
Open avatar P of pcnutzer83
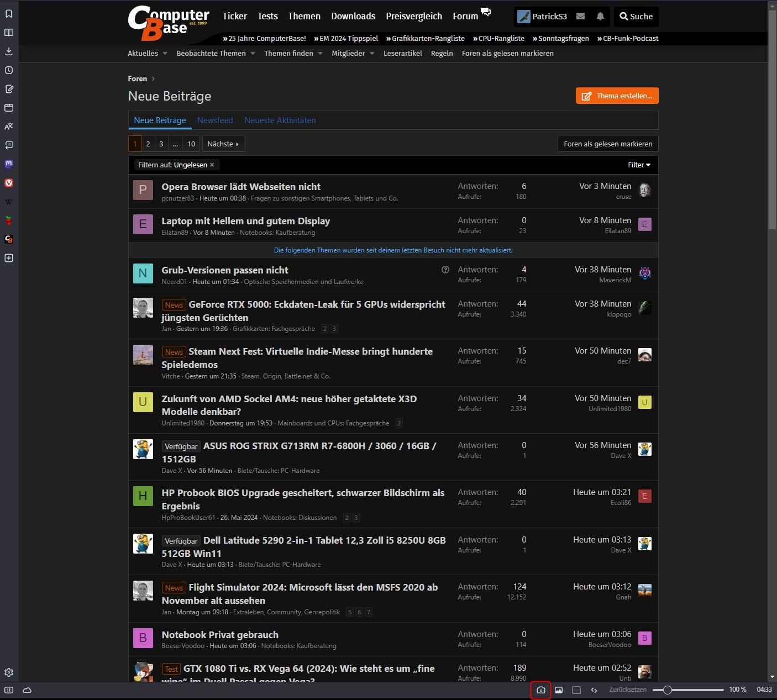143,190
